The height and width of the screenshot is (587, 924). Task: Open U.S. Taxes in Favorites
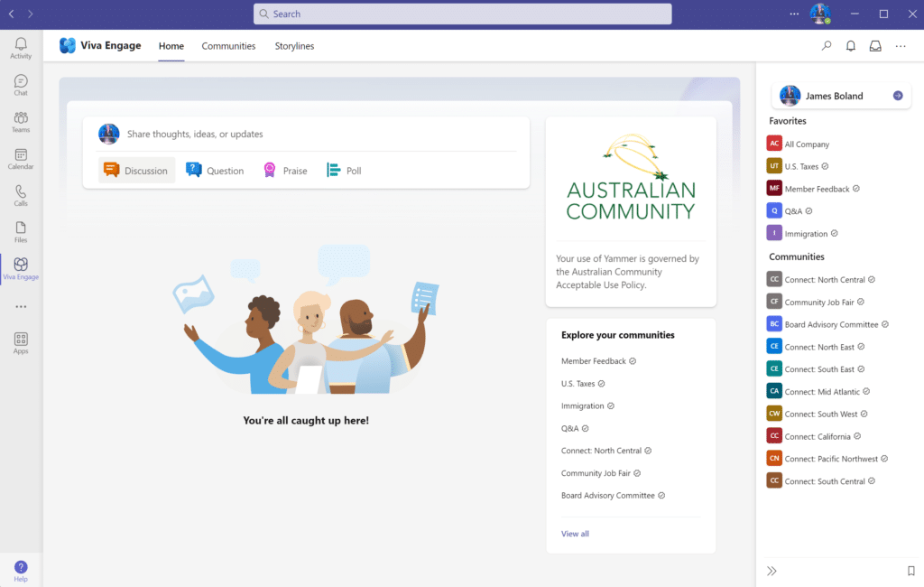(798, 166)
